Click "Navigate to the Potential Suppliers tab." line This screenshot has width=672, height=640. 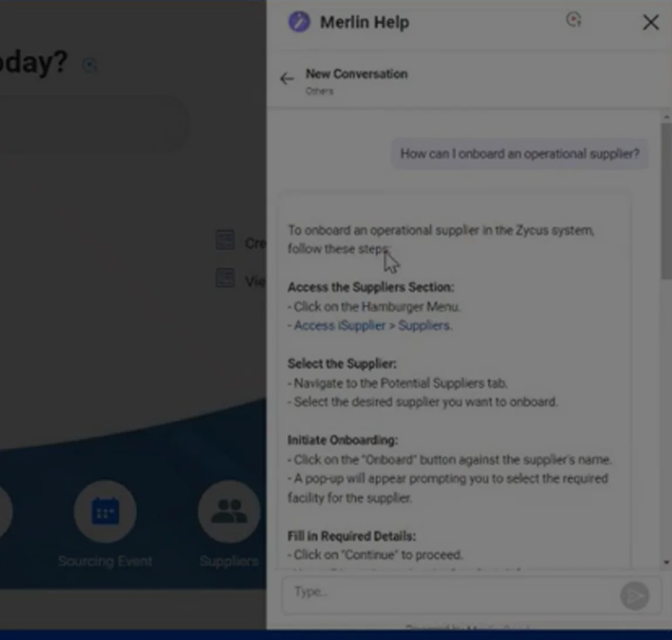(398, 383)
